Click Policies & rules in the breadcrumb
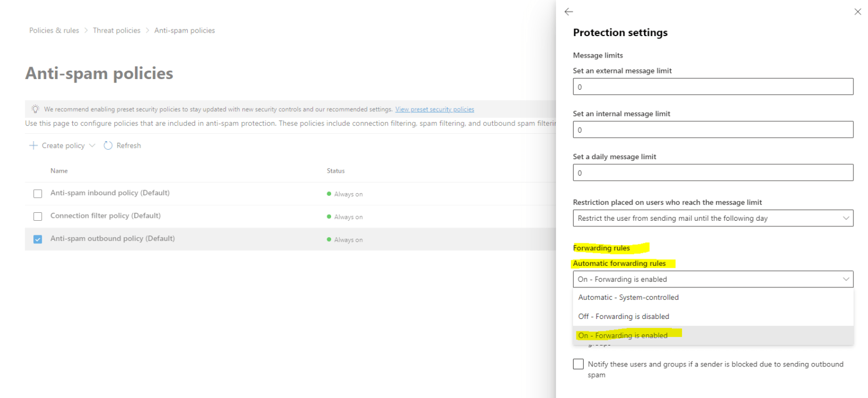 point(54,30)
